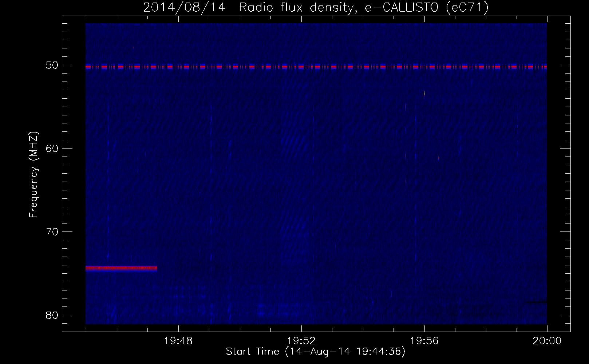Click the 19:56 time tick label
The height and width of the screenshot is (364, 589).
click(x=424, y=341)
